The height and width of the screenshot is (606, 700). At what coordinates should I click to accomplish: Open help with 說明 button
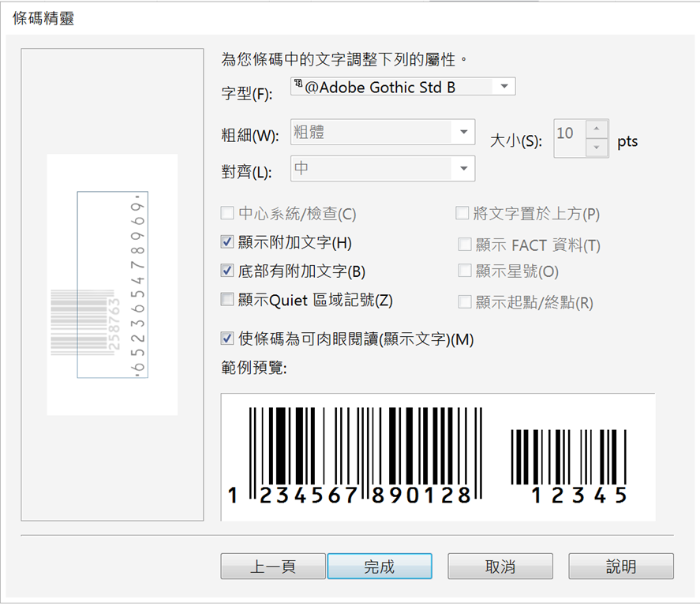click(x=621, y=567)
